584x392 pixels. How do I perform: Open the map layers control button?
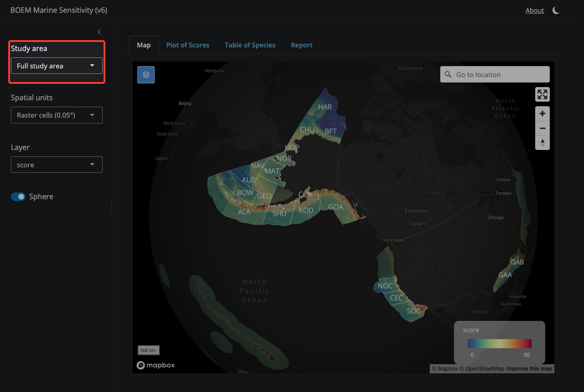pos(146,75)
